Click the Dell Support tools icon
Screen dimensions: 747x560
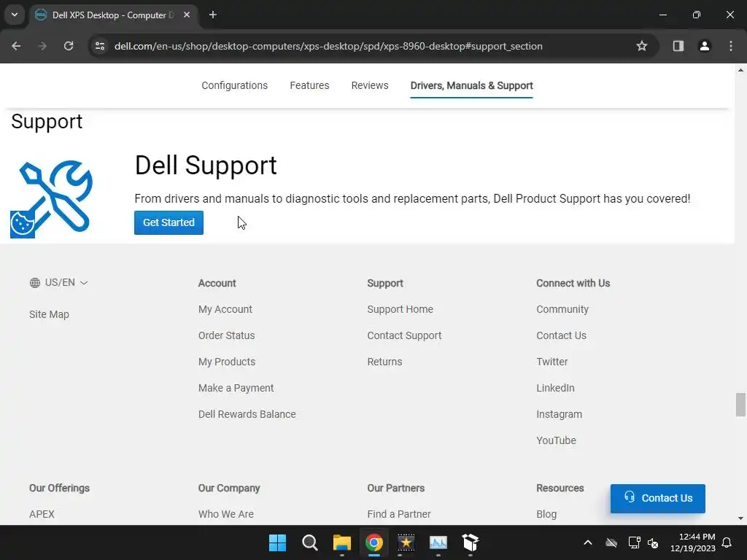[56, 196]
